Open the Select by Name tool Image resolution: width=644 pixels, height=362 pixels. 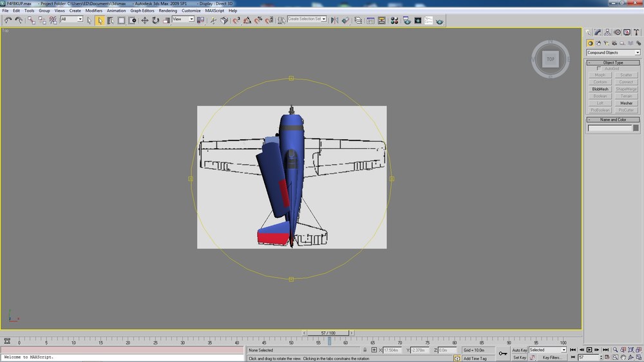pos(111,20)
